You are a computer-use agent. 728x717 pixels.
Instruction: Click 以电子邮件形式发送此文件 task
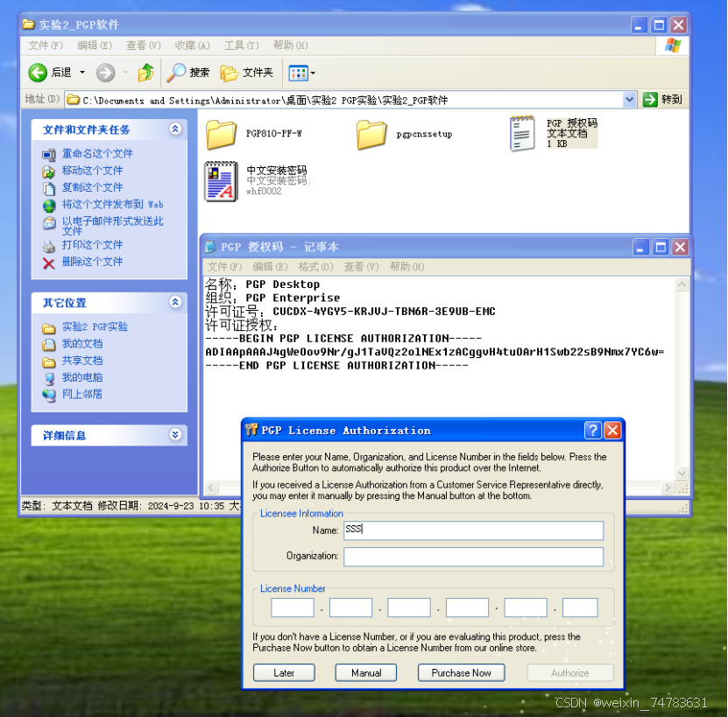[x=113, y=226]
